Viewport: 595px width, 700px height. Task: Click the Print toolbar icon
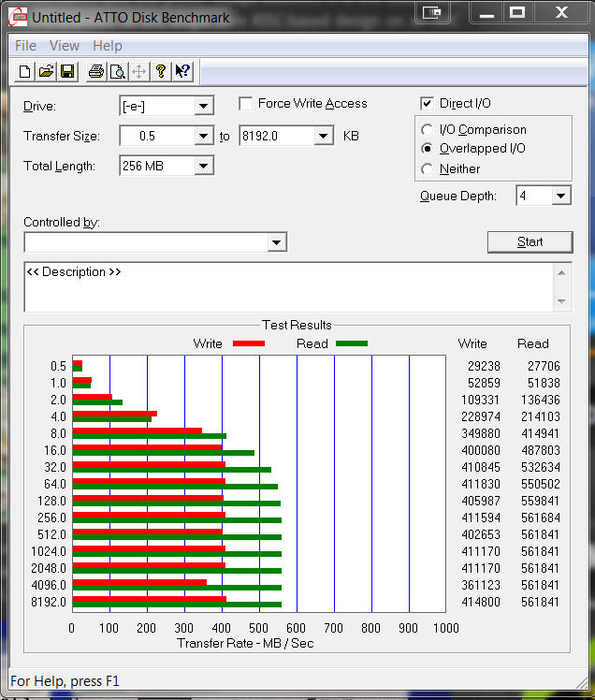(x=95, y=71)
